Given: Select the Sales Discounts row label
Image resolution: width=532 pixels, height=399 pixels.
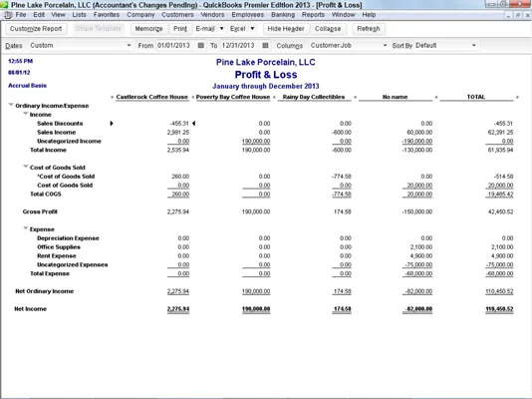Looking at the screenshot, I should [x=60, y=124].
